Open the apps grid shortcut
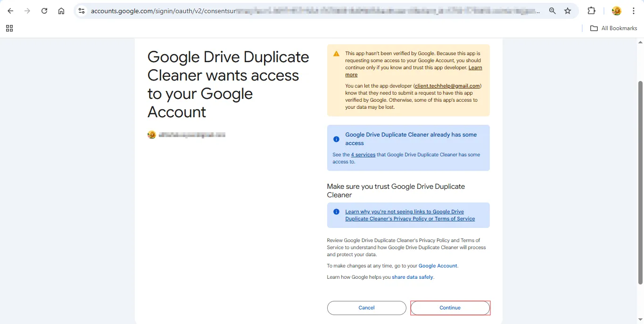Image resolution: width=644 pixels, height=324 pixels. 9,28
